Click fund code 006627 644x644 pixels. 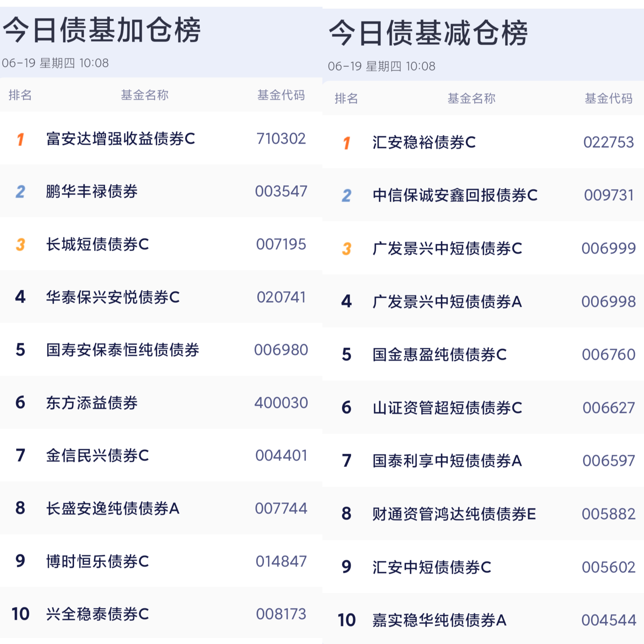coord(609,408)
